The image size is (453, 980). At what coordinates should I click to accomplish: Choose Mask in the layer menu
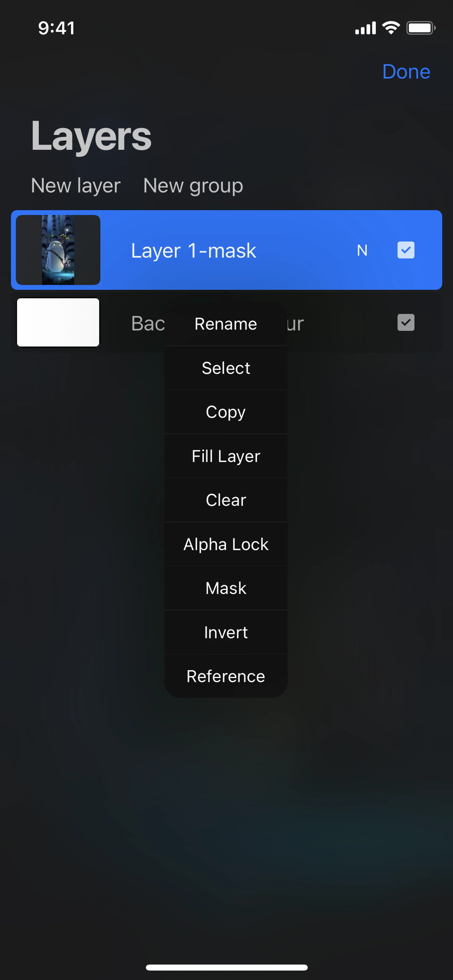click(x=226, y=588)
